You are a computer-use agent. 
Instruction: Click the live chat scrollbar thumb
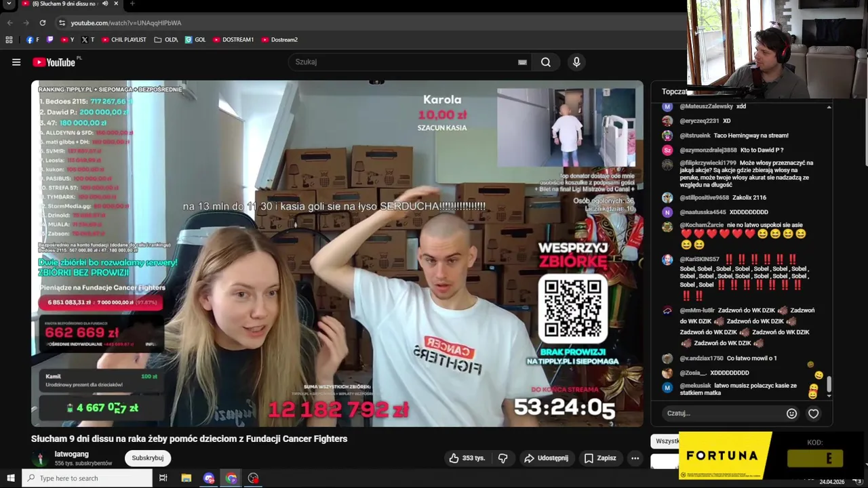828,384
